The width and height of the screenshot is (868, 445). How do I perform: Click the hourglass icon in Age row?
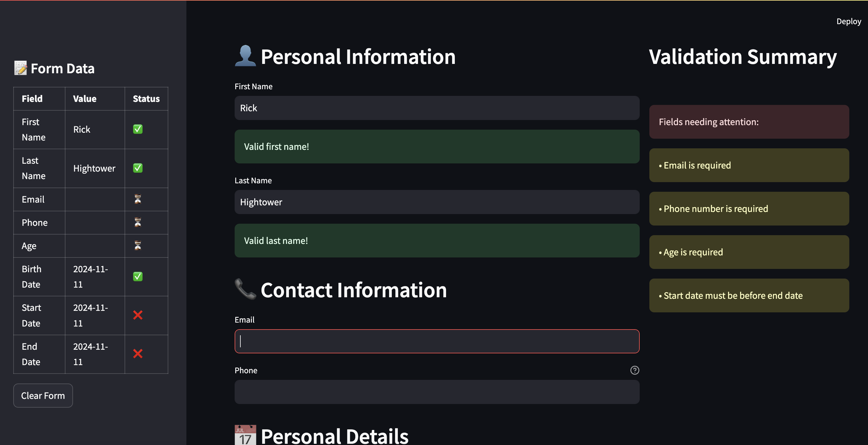pos(138,246)
